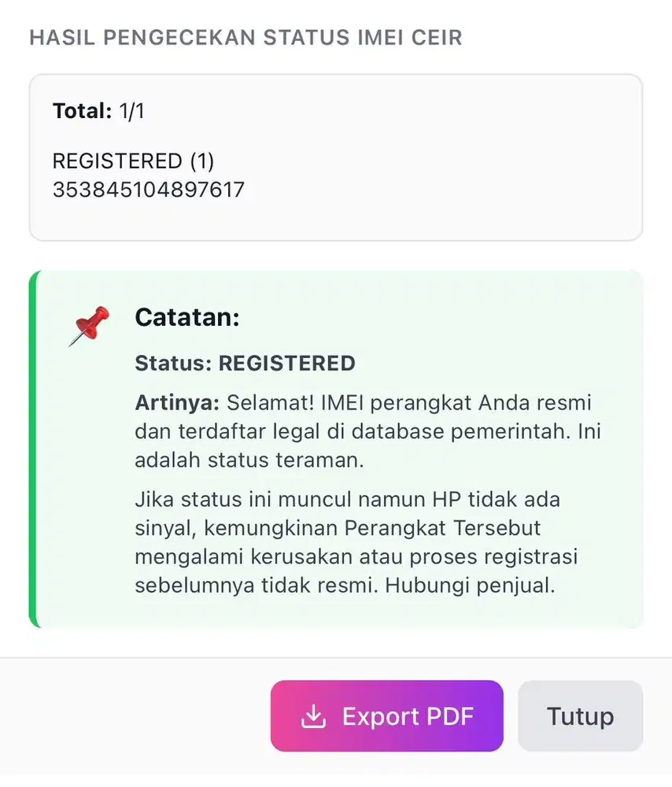Click the bottom action bar area
This screenshot has width=672, height=787.
pos(336,716)
